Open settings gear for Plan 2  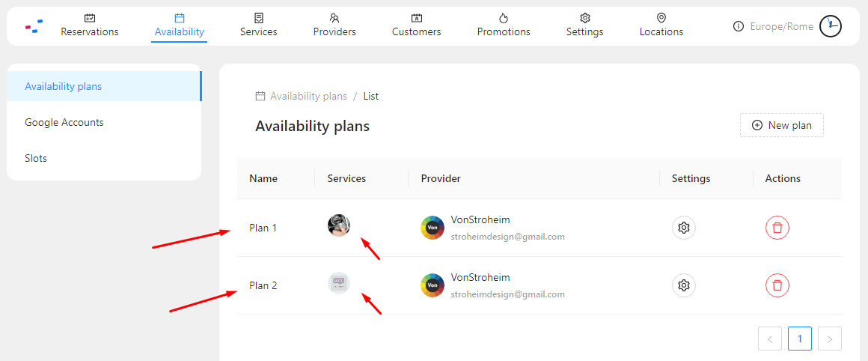point(684,285)
